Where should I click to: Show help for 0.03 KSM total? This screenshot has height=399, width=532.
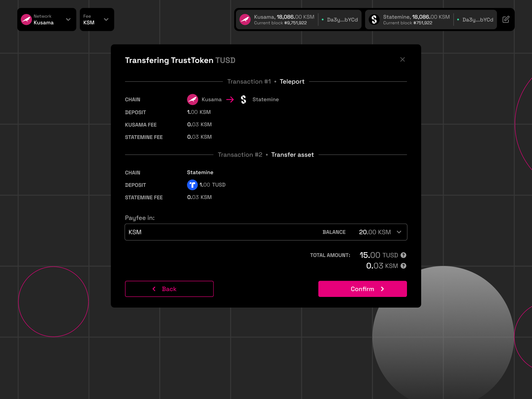click(403, 266)
